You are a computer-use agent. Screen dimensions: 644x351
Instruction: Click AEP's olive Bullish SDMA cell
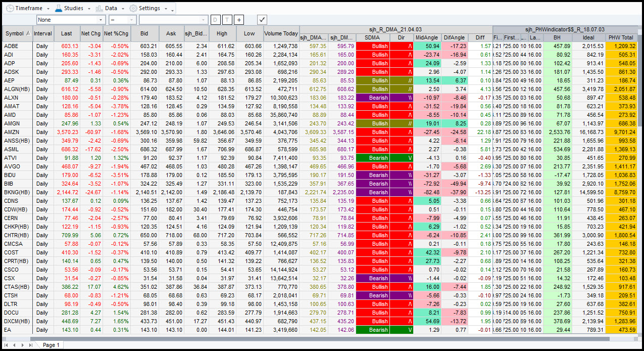pos(373,80)
